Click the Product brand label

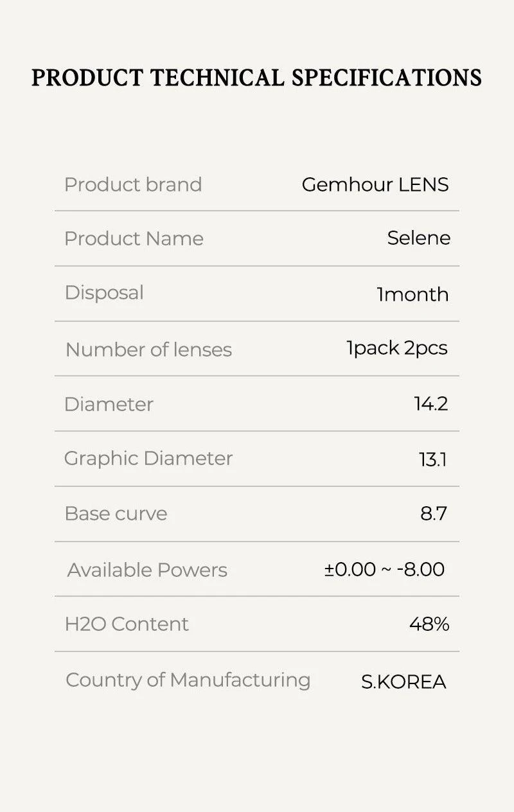click(x=133, y=184)
